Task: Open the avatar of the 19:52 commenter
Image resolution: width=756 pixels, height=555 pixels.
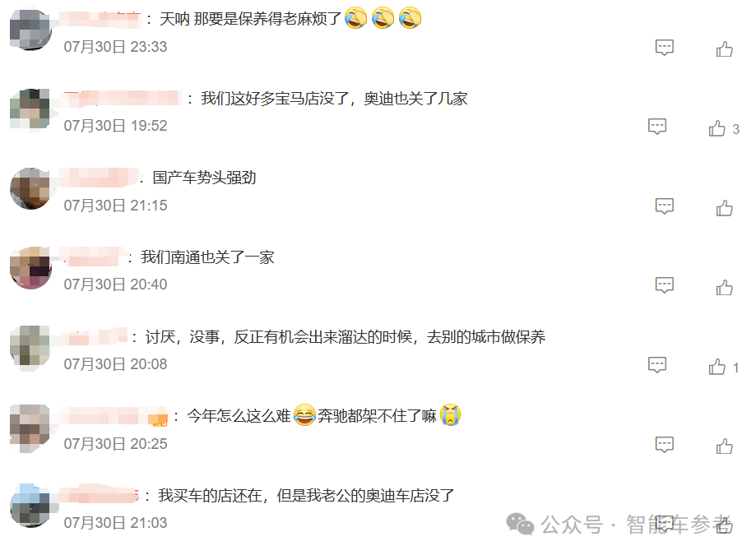Action: pyautogui.click(x=30, y=109)
